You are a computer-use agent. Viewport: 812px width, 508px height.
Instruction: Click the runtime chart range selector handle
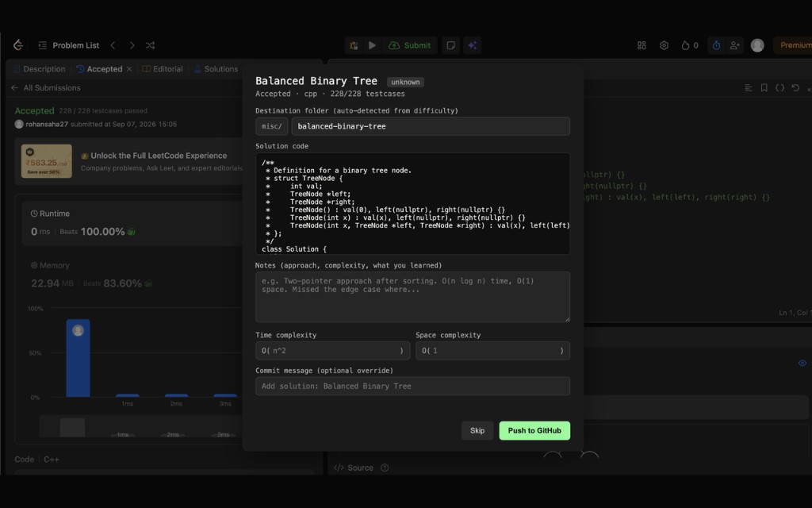(72, 428)
